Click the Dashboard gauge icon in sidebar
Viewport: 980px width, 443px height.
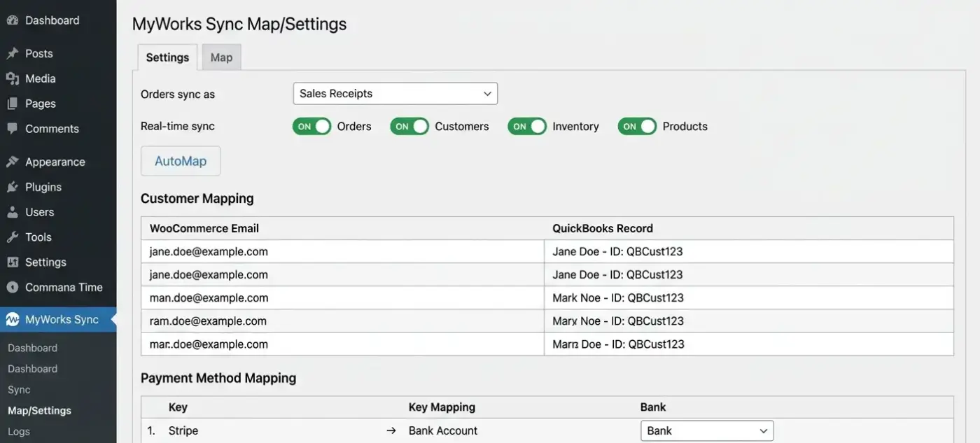tap(12, 20)
